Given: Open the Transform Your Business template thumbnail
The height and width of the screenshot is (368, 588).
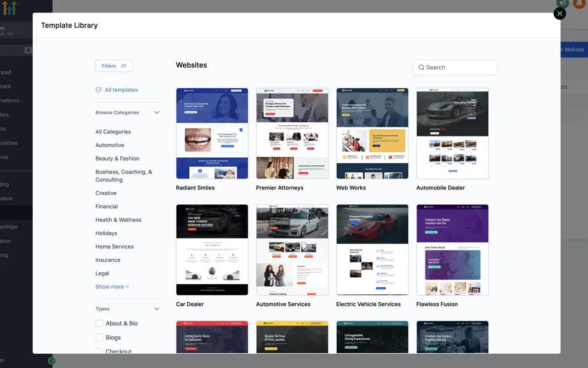Looking at the screenshot, I should pos(452,337).
